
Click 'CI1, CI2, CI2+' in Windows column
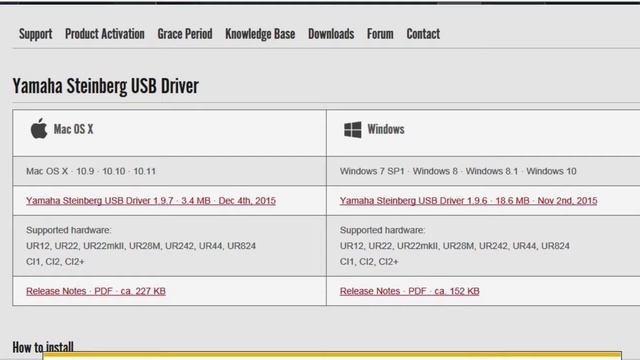click(x=369, y=262)
